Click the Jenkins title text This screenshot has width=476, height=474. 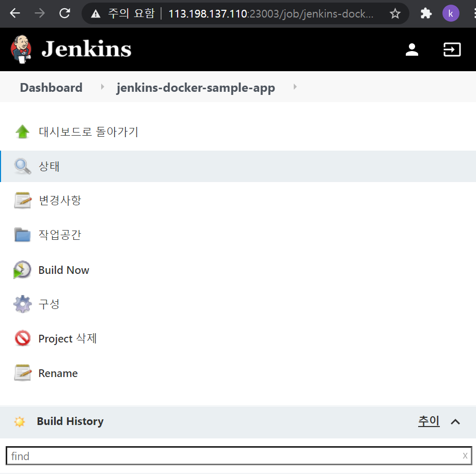(x=87, y=49)
